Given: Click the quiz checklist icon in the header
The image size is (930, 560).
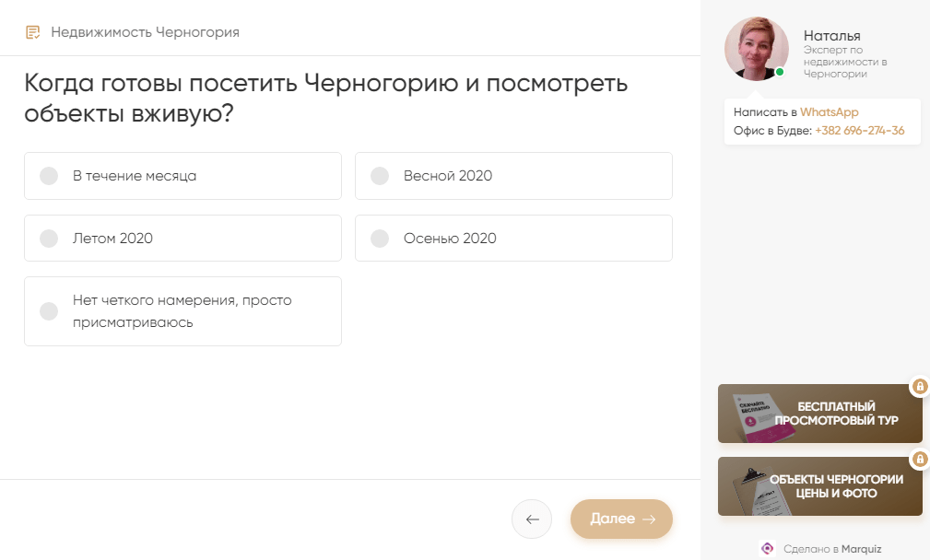Looking at the screenshot, I should point(34,29).
